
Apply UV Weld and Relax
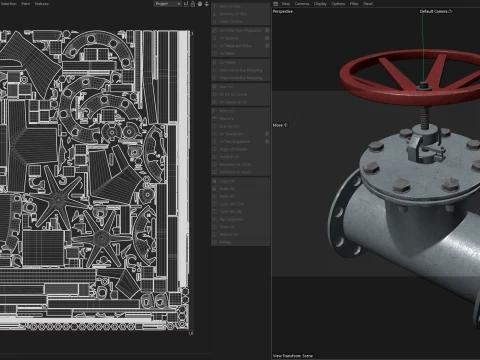238,46
